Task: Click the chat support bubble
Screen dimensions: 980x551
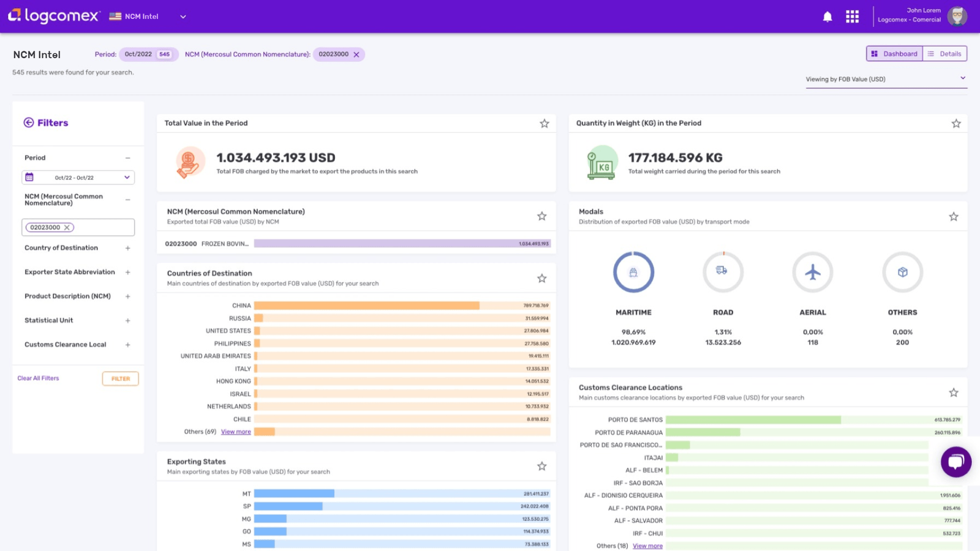Action: [x=956, y=462]
